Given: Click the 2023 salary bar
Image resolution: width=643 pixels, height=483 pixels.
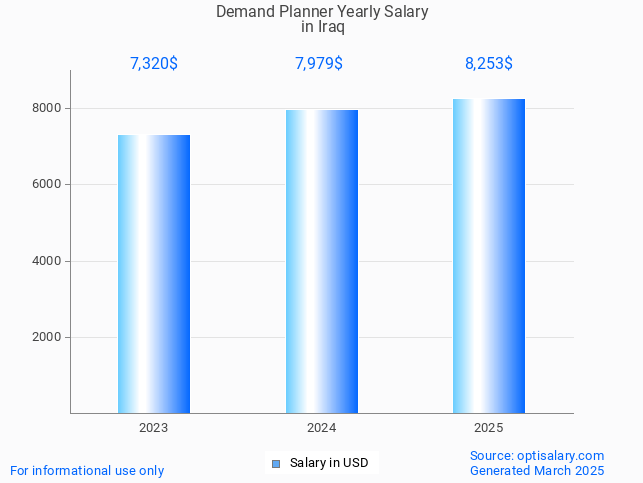Looking at the screenshot, I should point(154,274).
